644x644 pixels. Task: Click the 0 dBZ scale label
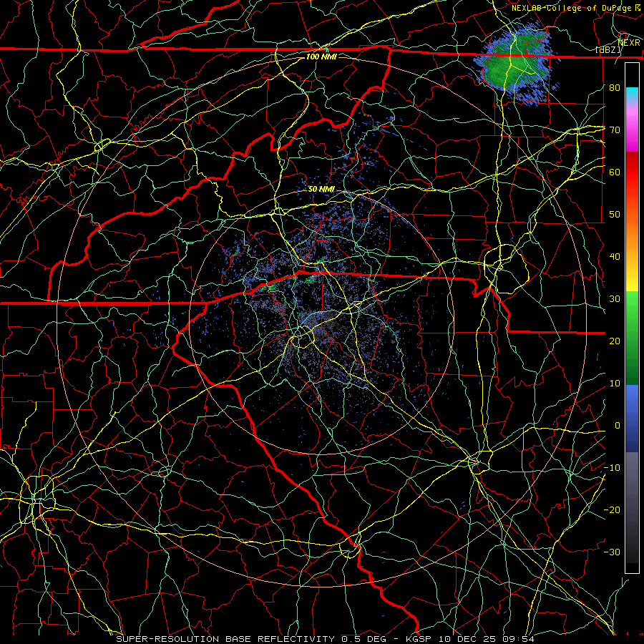(618, 426)
